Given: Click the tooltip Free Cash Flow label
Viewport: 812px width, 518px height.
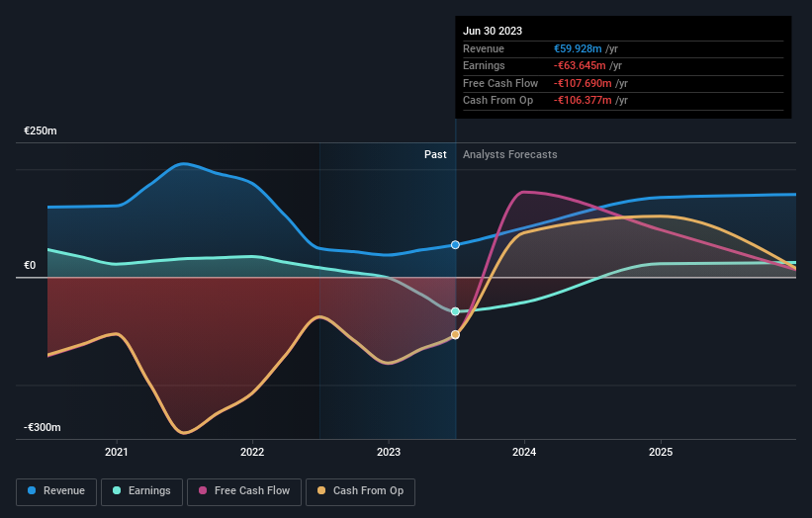Looking at the screenshot, I should click(500, 83).
